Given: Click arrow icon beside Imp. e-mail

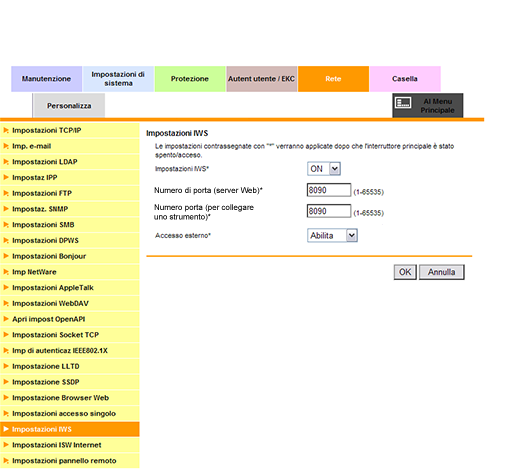Looking at the screenshot, I should point(6,146).
